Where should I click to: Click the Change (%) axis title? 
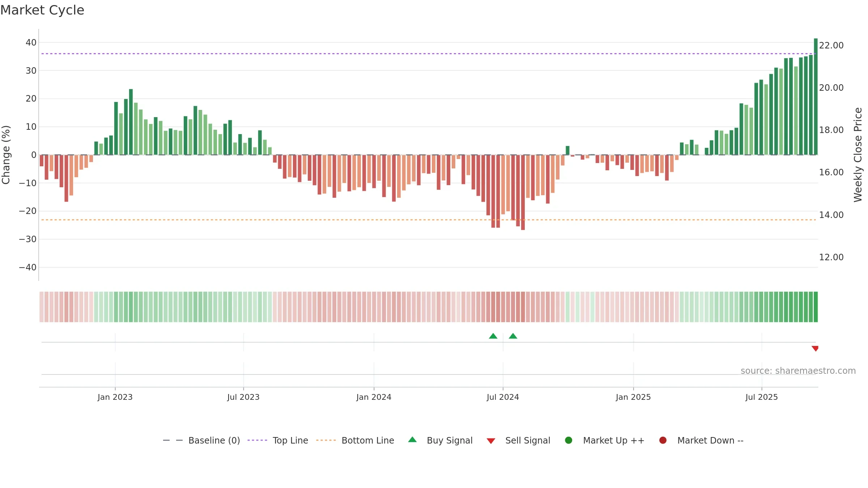click(x=6, y=155)
